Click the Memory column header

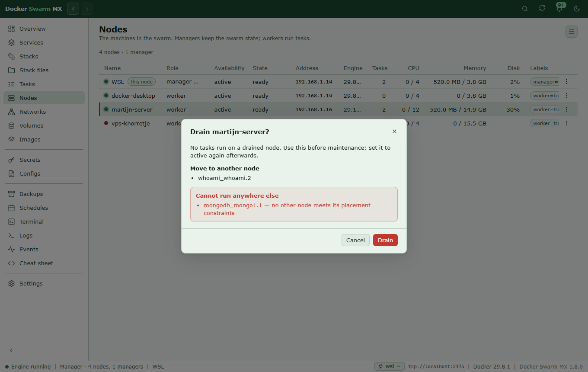[x=475, y=68]
